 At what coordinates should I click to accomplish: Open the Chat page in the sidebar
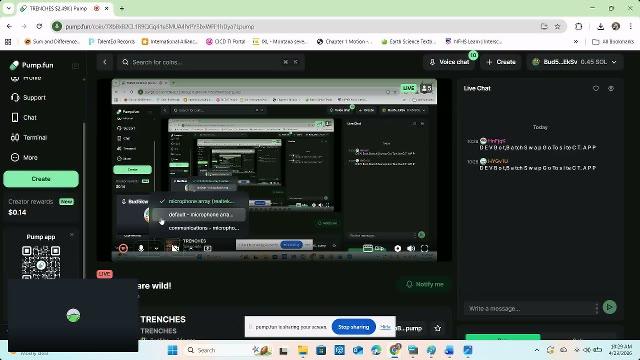[24, 118]
